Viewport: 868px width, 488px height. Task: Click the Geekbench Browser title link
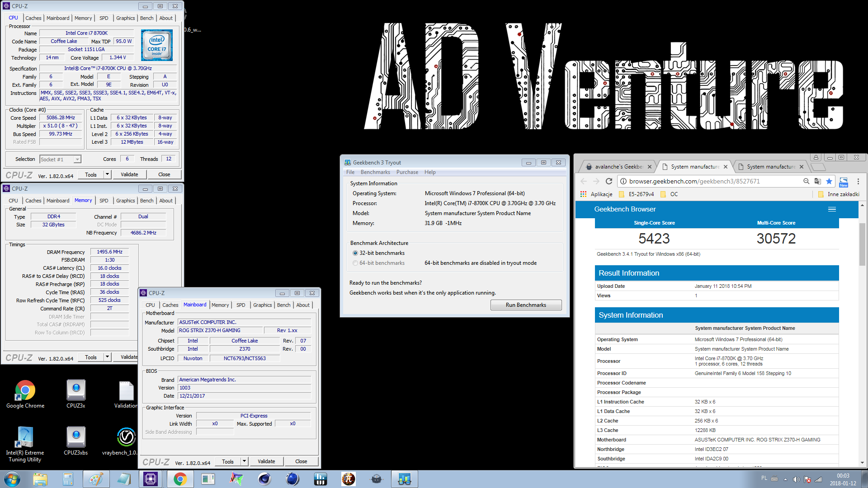click(625, 209)
